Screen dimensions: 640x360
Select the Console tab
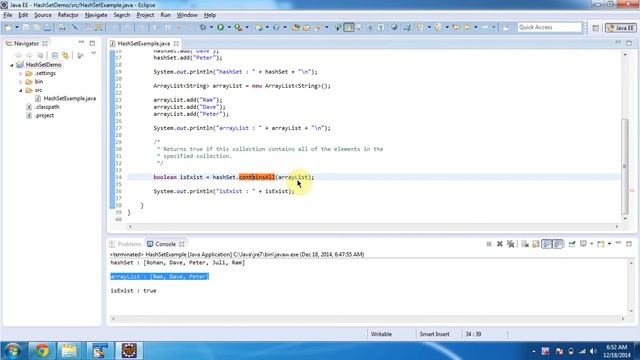[165, 244]
